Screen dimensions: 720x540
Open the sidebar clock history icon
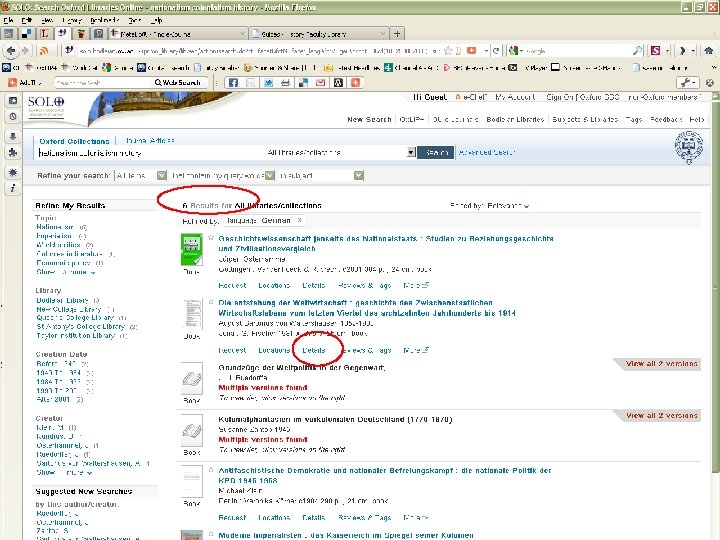(x=13, y=117)
